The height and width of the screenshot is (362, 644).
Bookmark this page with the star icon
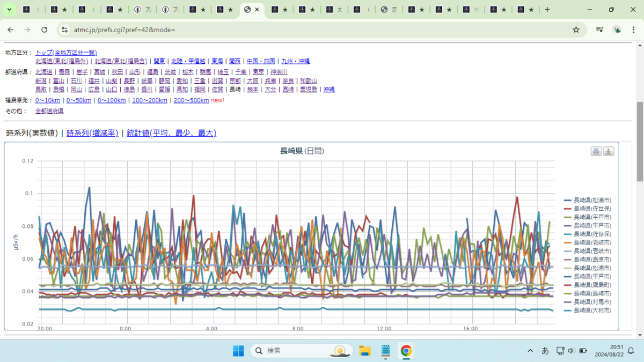pos(576,29)
